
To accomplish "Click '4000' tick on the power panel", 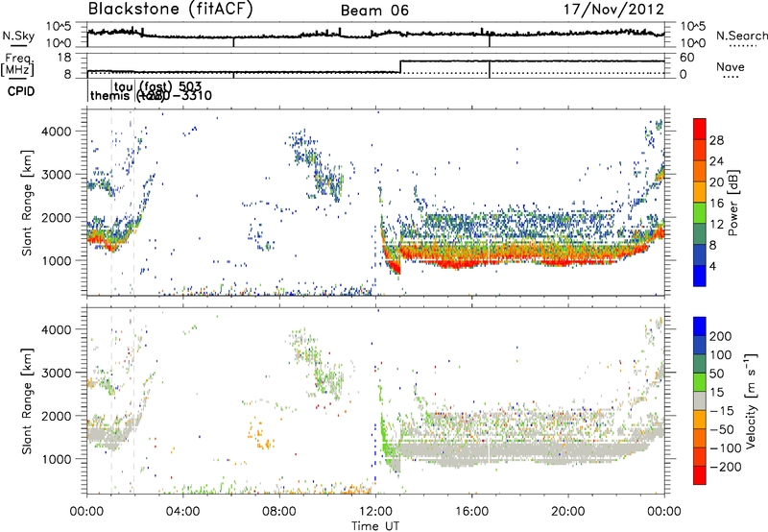I will (57, 132).
